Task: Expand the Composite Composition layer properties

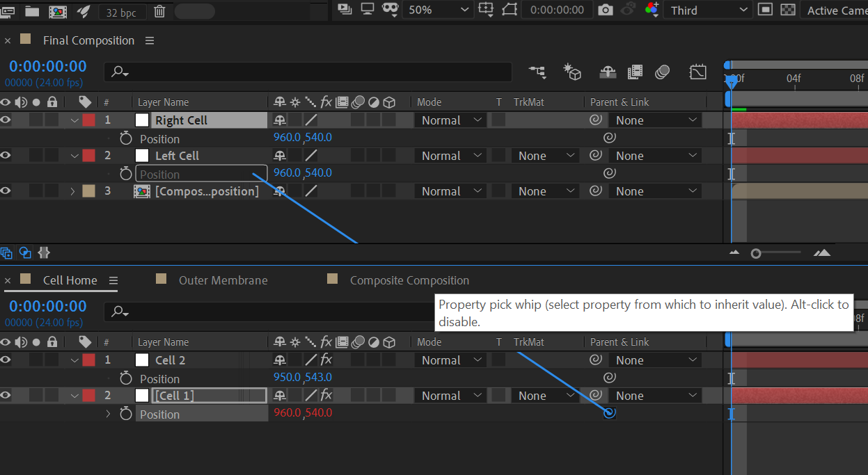Action: click(x=72, y=191)
